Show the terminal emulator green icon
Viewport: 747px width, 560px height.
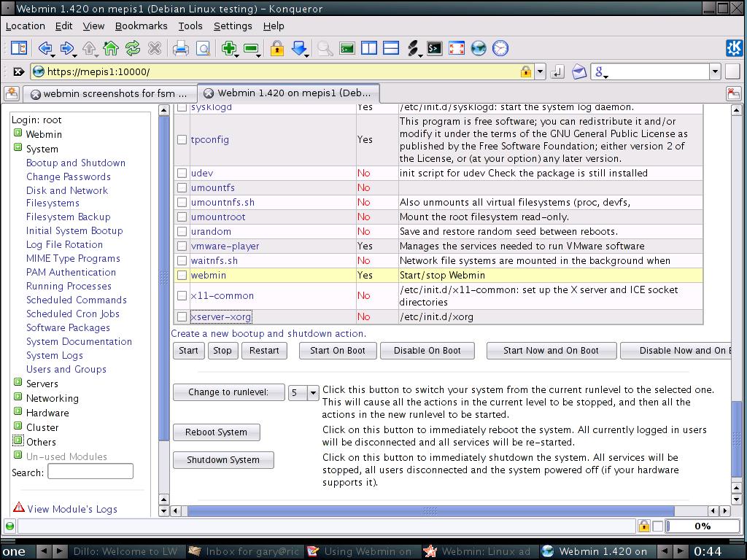pos(347,48)
